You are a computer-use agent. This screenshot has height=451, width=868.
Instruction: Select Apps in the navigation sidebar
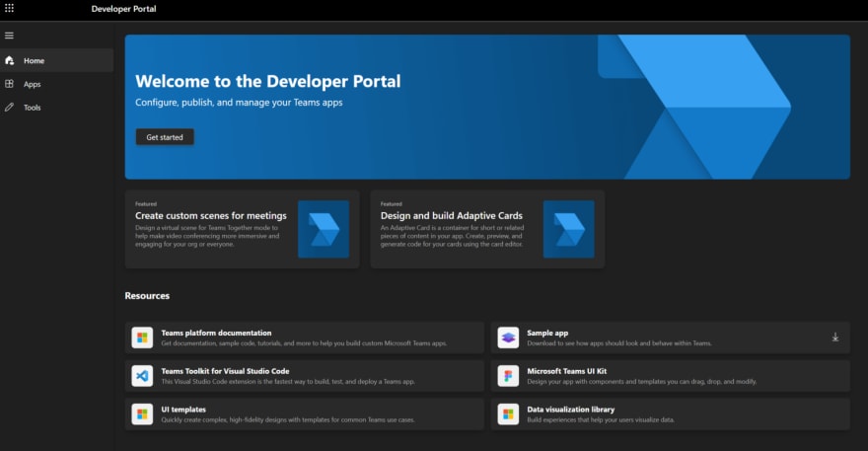point(57,84)
